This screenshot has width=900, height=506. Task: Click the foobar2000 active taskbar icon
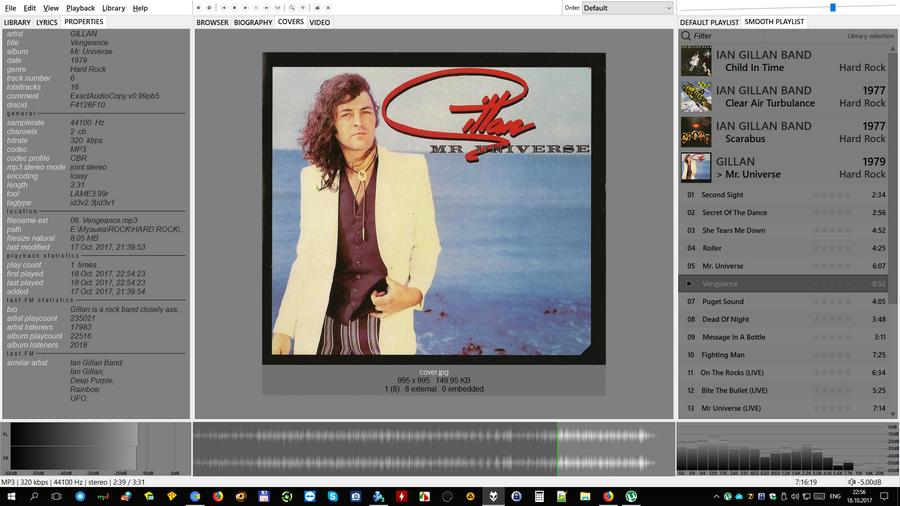pyautogui.click(x=493, y=496)
